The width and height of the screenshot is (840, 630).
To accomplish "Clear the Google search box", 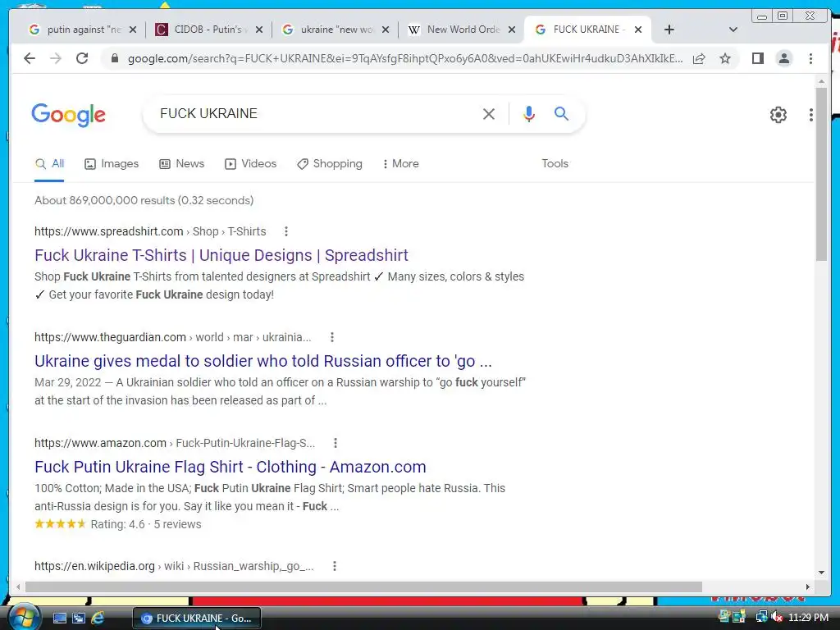I will (489, 113).
